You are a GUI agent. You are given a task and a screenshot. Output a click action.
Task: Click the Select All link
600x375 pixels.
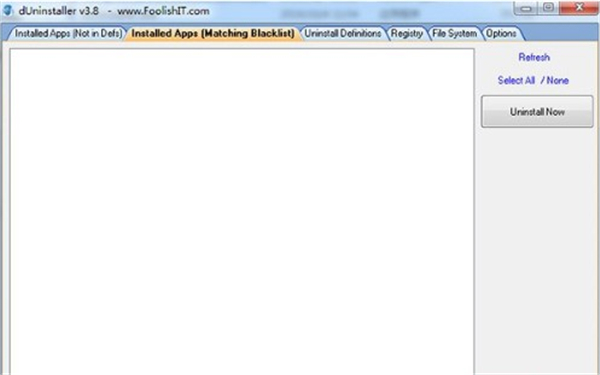[516, 80]
